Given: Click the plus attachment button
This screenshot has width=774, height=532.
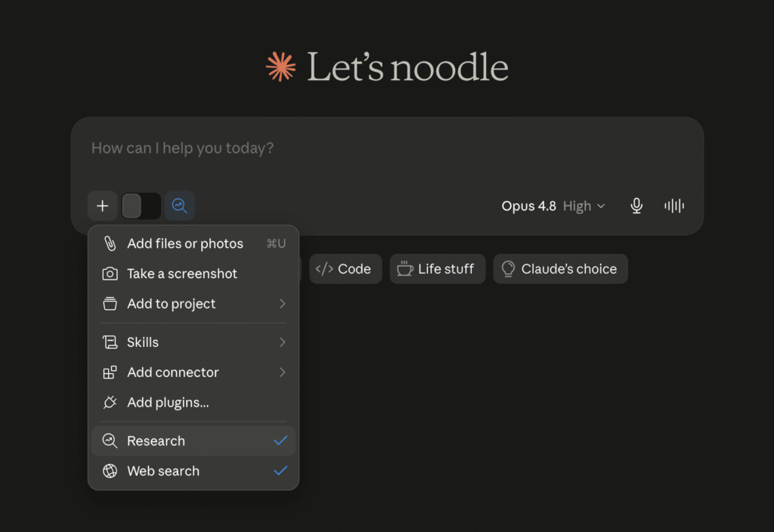Looking at the screenshot, I should 102,206.
